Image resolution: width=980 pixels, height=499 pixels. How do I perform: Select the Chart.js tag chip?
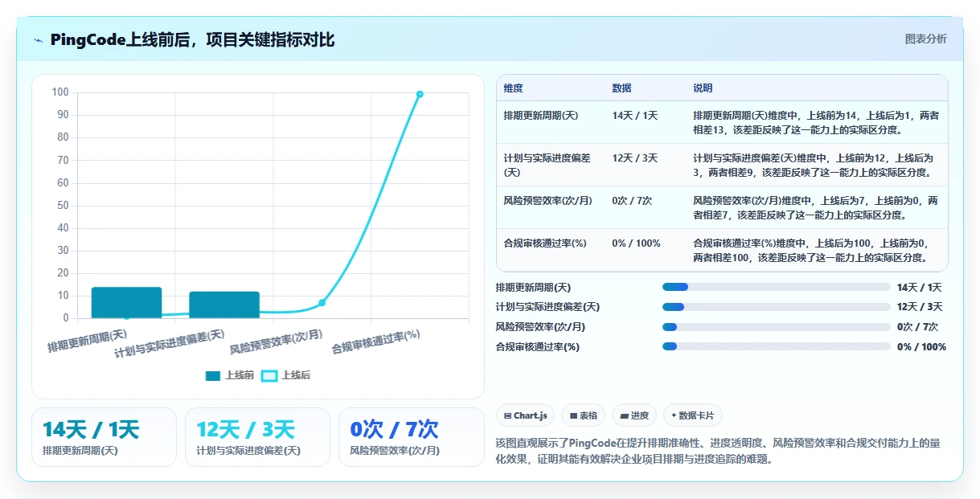point(525,415)
